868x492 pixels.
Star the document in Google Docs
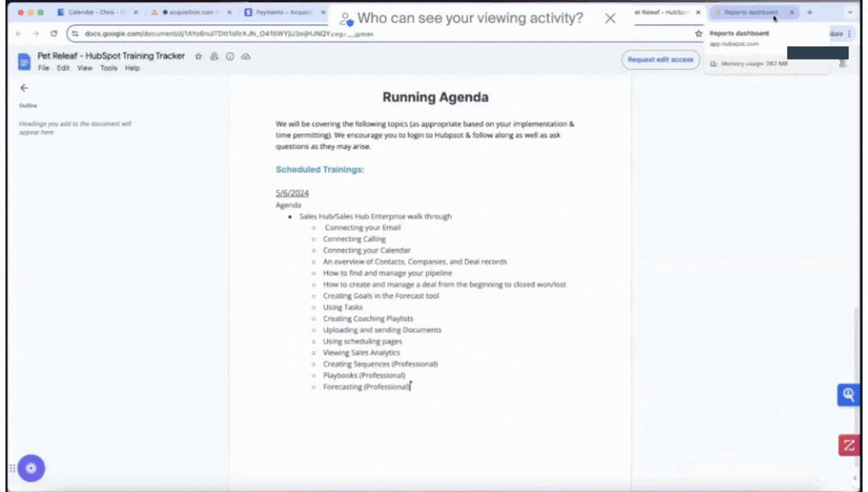click(x=198, y=56)
